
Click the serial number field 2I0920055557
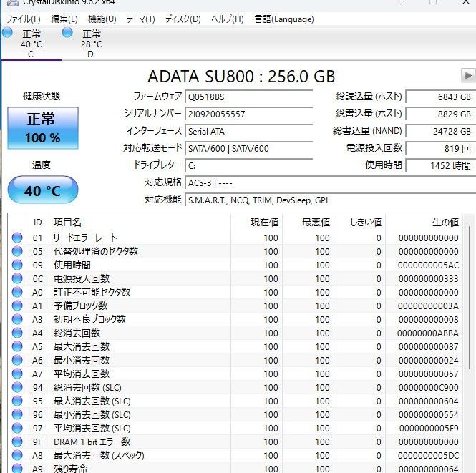point(248,114)
